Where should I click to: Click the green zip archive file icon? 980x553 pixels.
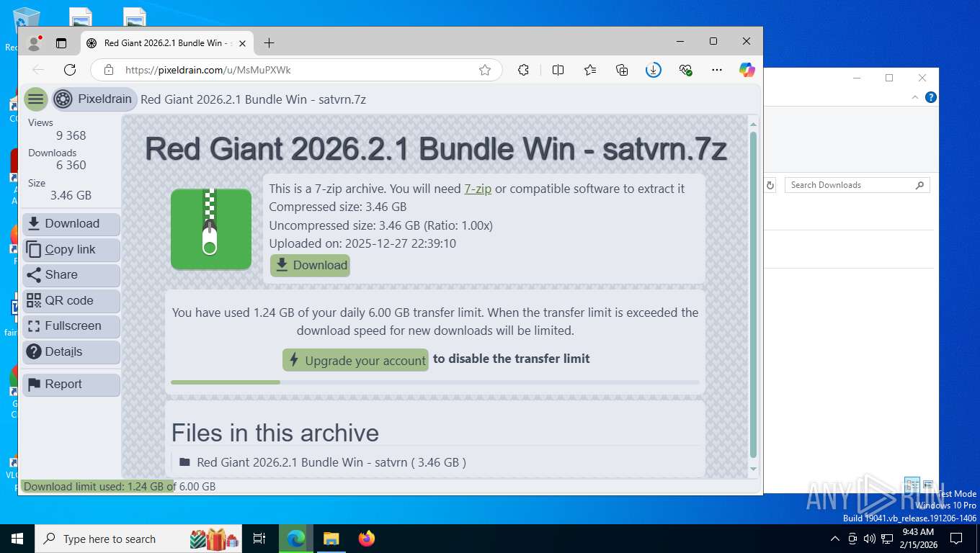(x=211, y=229)
